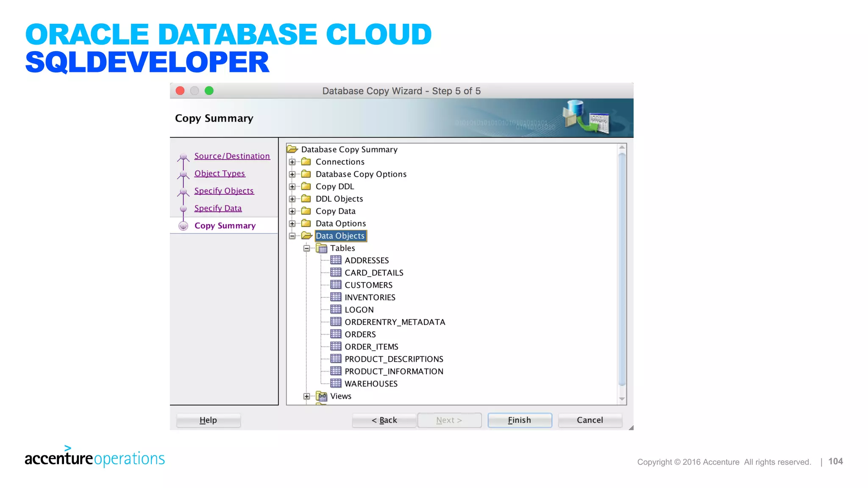Viewport: 868px width, 488px height.
Task: Go to Source/Destination step
Action: tap(232, 156)
